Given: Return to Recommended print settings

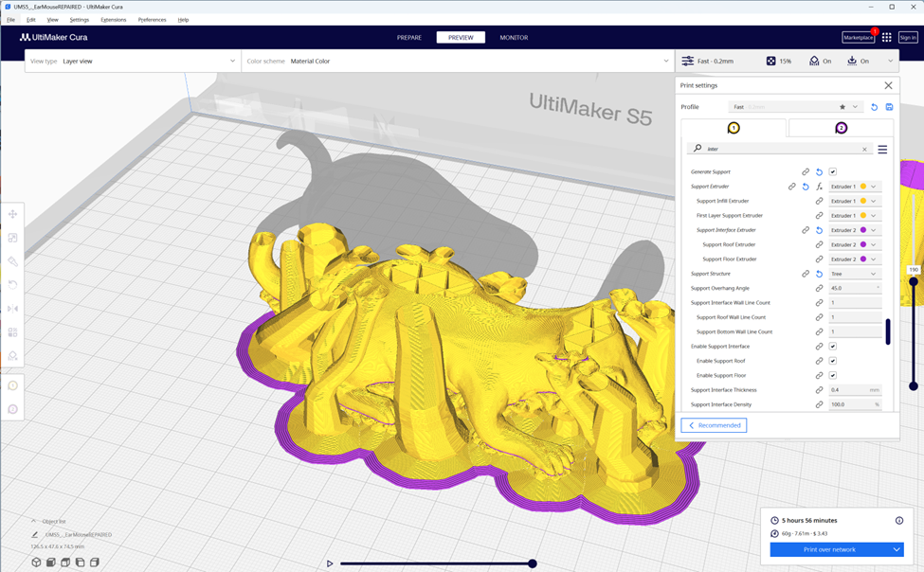Looking at the screenshot, I should pyautogui.click(x=714, y=425).
